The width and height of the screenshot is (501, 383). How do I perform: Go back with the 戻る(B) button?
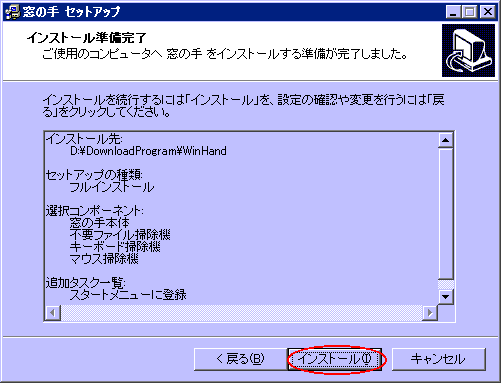pos(240,359)
